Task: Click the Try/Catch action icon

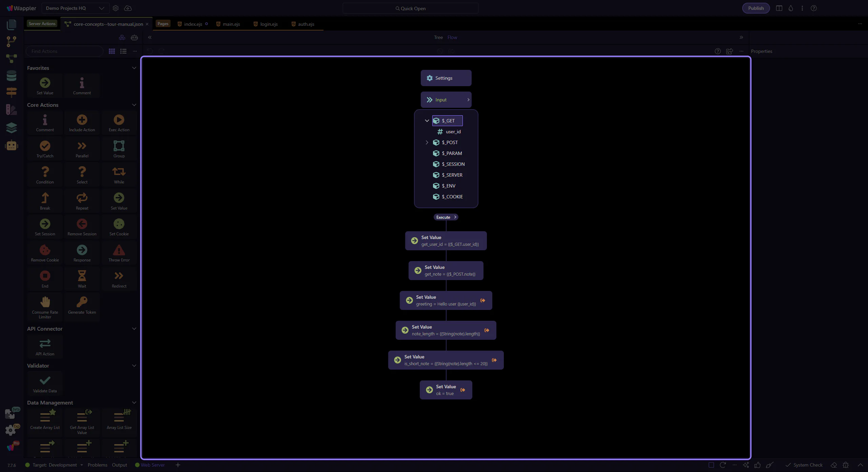Action: pos(45,146)
